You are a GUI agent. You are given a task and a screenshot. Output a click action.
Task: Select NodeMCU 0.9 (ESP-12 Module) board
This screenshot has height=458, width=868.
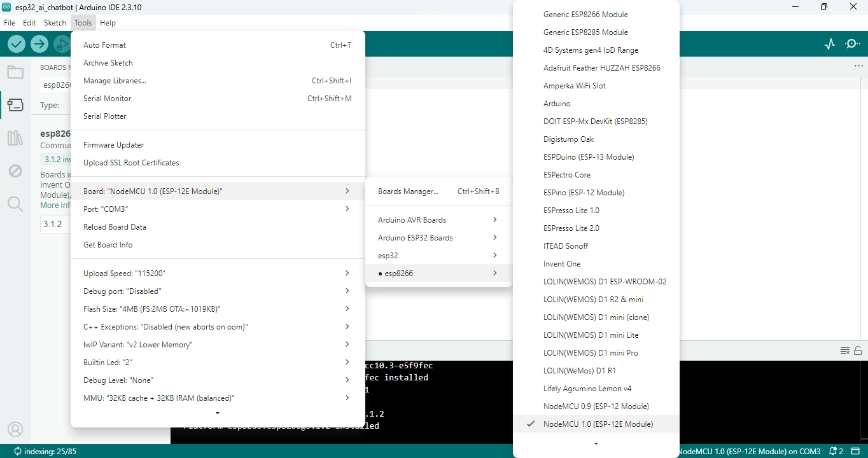(x=596, y=406)
